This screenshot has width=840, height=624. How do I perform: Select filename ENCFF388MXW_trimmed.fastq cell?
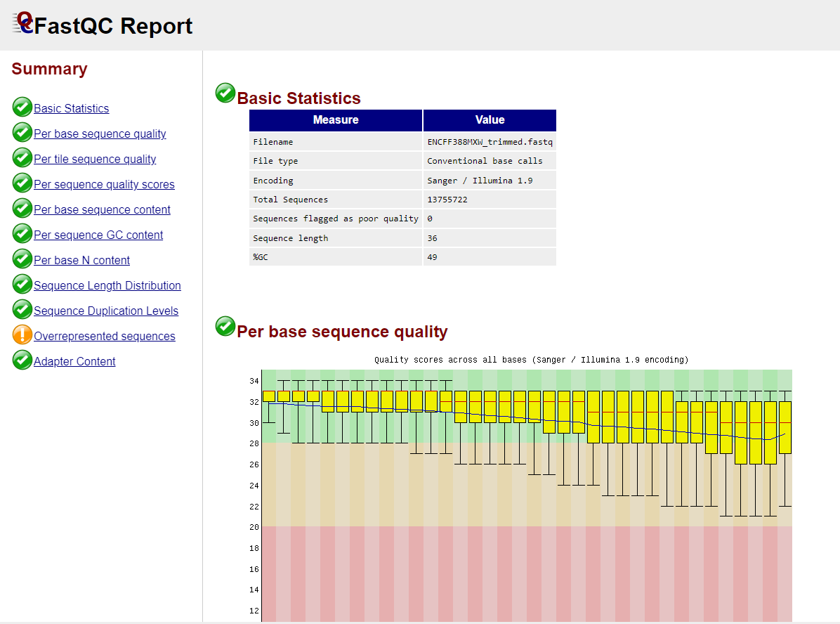coord(490,142)
